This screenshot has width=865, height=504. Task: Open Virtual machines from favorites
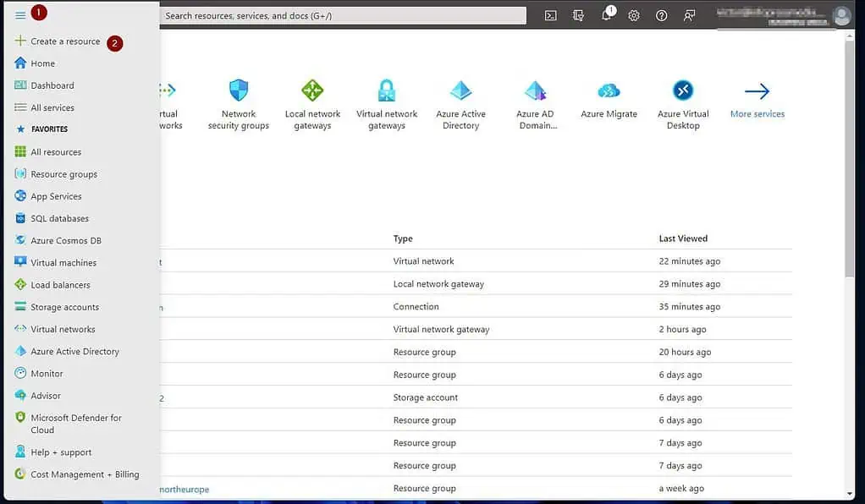point(63,263)
